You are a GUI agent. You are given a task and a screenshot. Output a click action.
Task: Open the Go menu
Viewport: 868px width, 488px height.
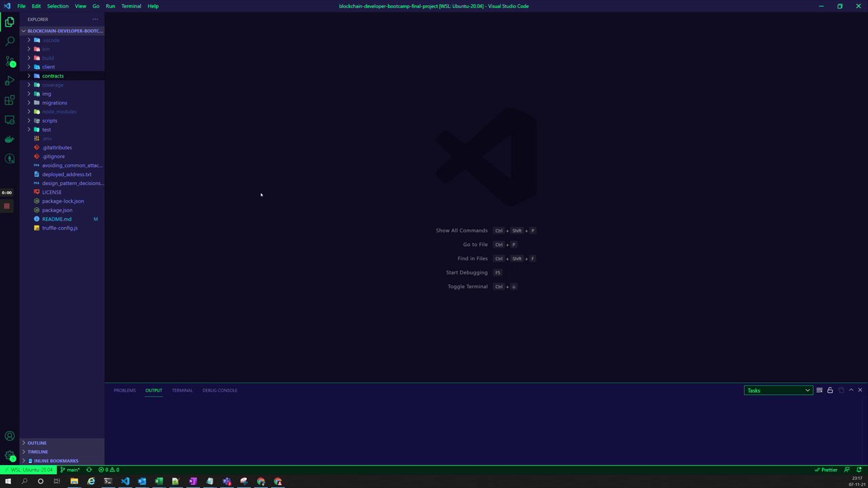point(96,6)
